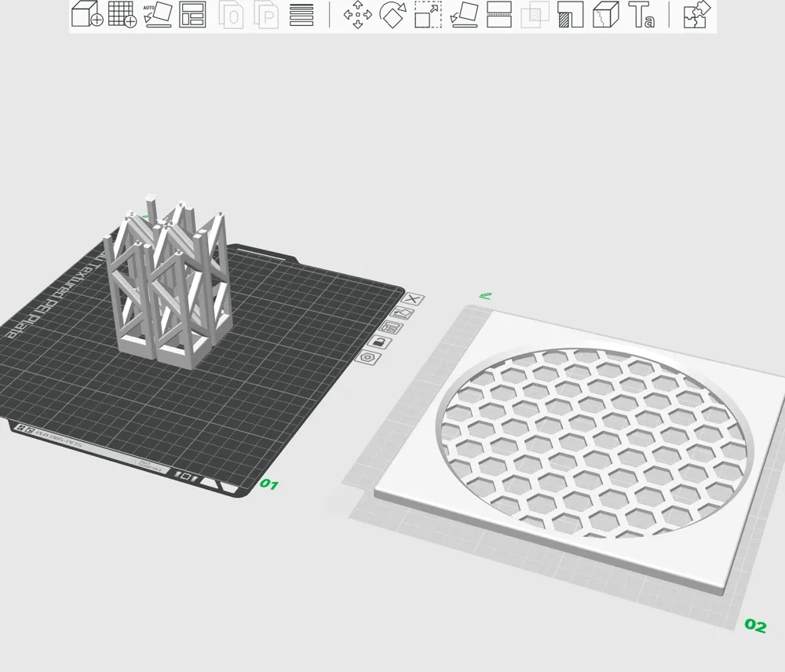Select the Seam painting tool
Viewport: 785px width, 672px height.
(605, 15)
